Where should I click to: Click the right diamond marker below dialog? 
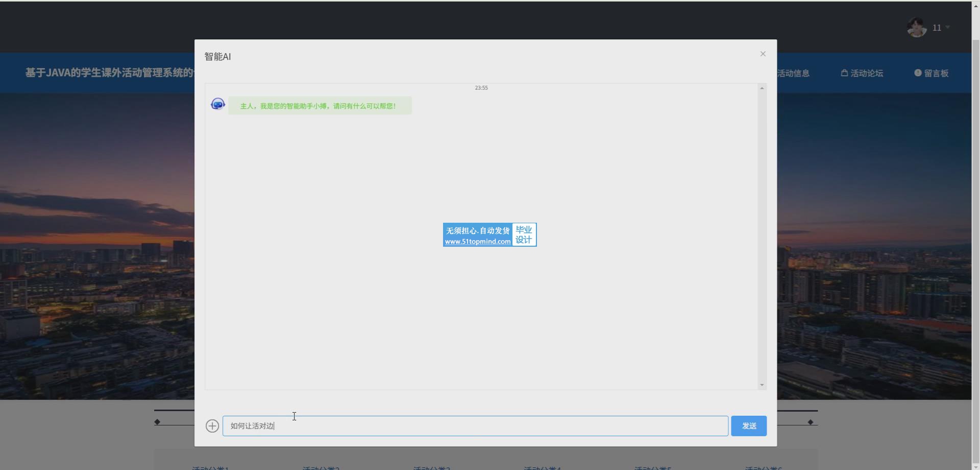pos(811,422)
